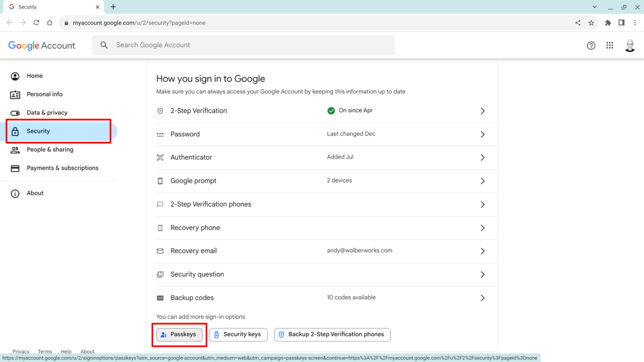Viewport: 644px width, 362px height.
Task: Bookmark page with star icon
Action: coord(592,23)
